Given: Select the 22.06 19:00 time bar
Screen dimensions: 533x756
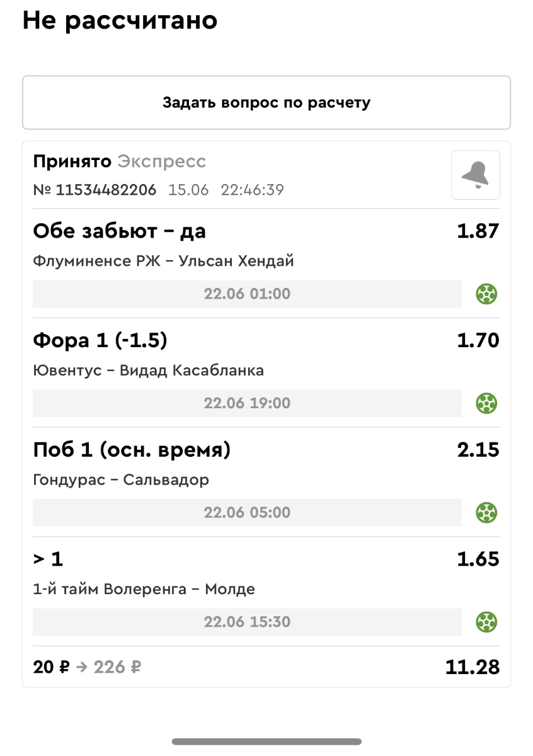Looking at the screenshot, I should click(x=247, y=403).
